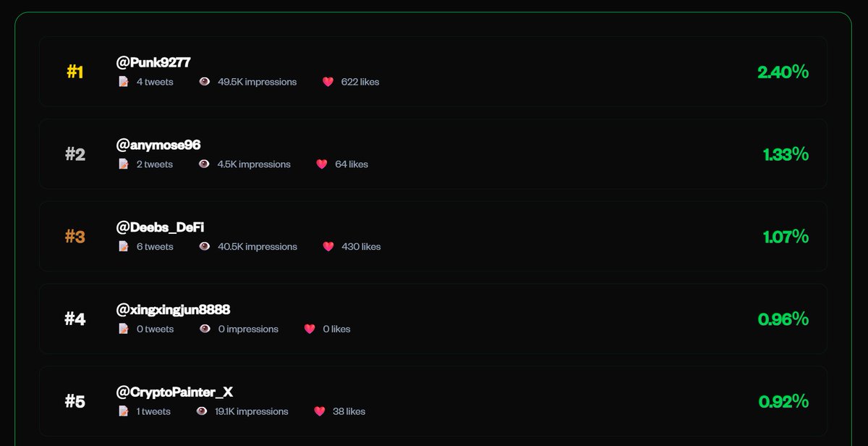The width and height of the screenshot is (868, 446).
Task: Open the @Punk9277 profile handle
Action: (153, 63)
